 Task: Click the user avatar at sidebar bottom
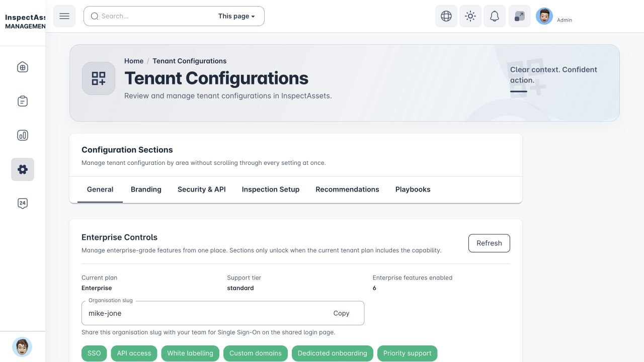22,347
